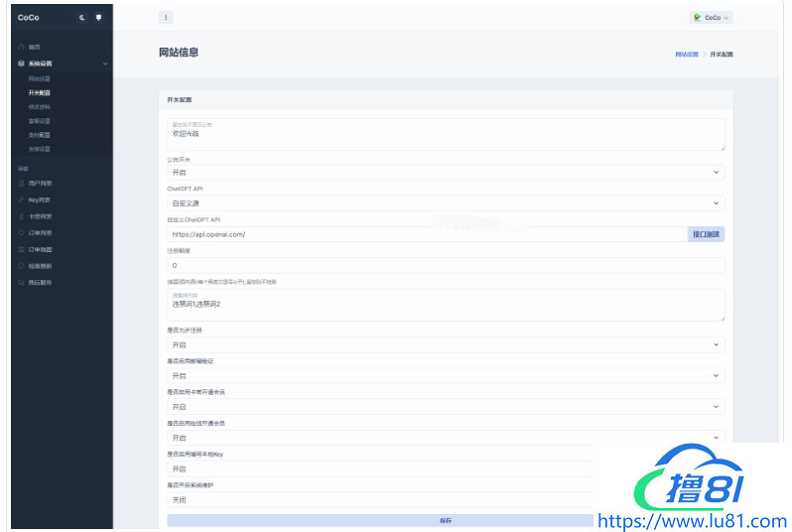Open the three-dot menu in top bar
This screenshot has height=532, width=792.
166,17
